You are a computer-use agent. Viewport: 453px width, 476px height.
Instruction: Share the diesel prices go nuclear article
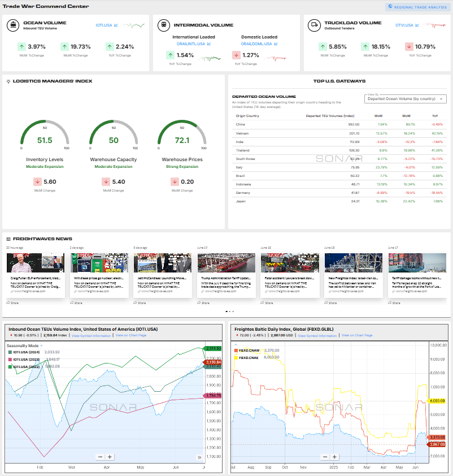(x=76, y=303)
